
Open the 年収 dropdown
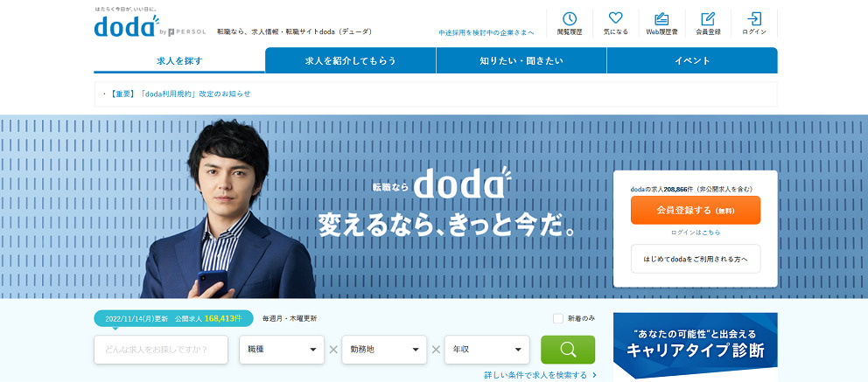tap(486, 350)
